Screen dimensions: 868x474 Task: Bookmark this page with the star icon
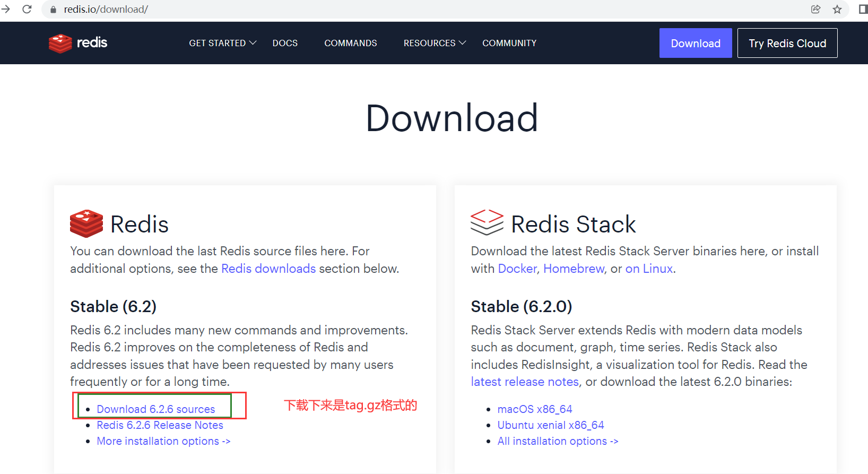[x=837, y=9]
